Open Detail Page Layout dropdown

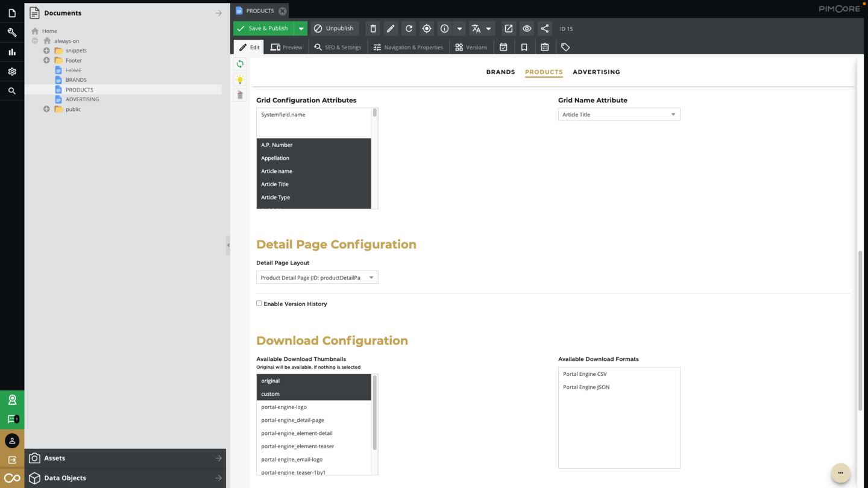[x=371, y=278]
